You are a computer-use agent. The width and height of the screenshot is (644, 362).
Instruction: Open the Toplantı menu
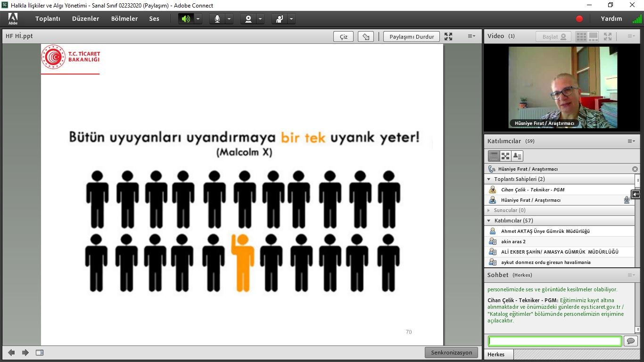(48, 19)
